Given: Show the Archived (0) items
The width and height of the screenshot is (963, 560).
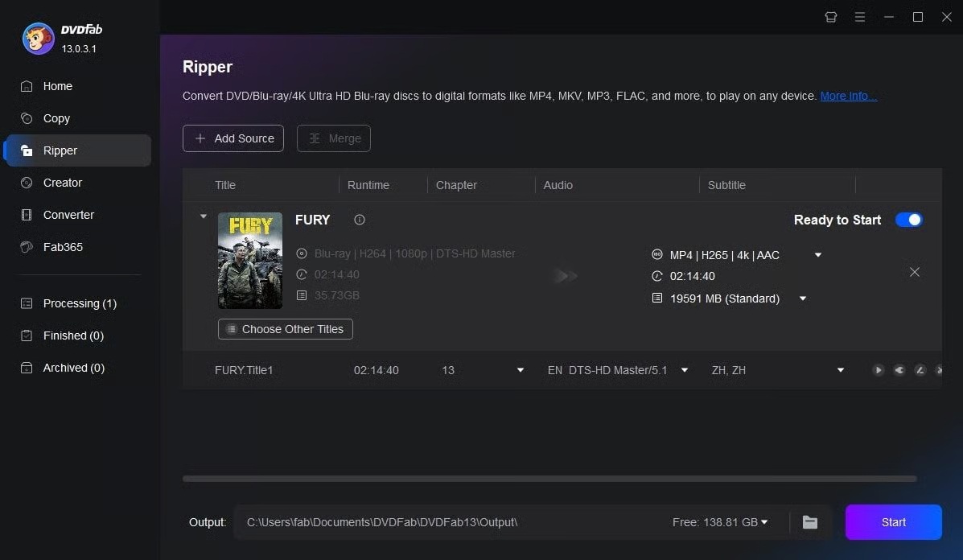Looking at the screenshot, I should 73,368.
